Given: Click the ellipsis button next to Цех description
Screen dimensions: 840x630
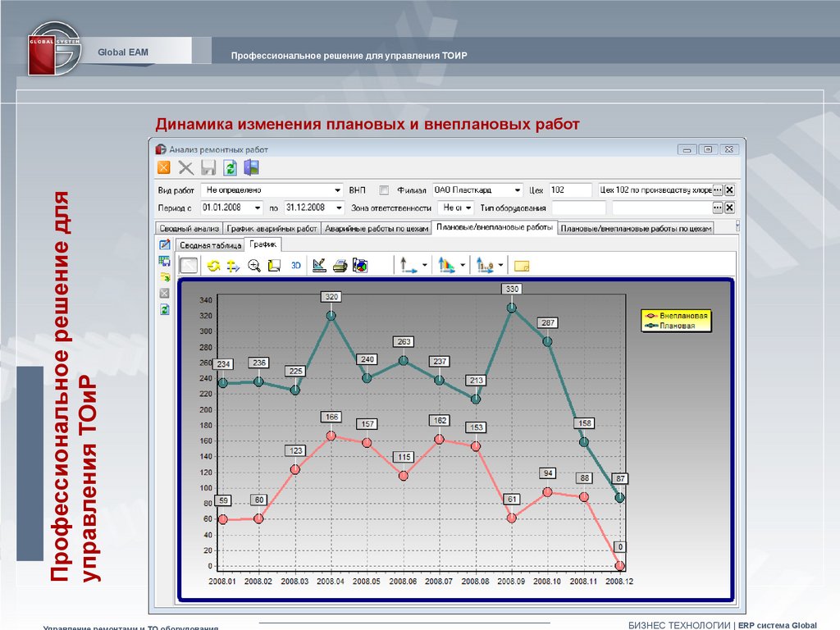Looking at the screenshot, I should coord(717,189).
